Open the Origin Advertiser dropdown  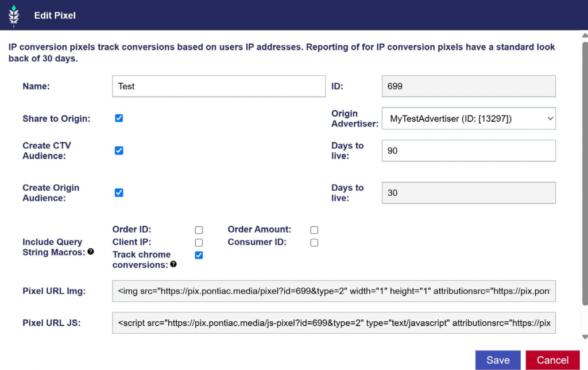469,118
